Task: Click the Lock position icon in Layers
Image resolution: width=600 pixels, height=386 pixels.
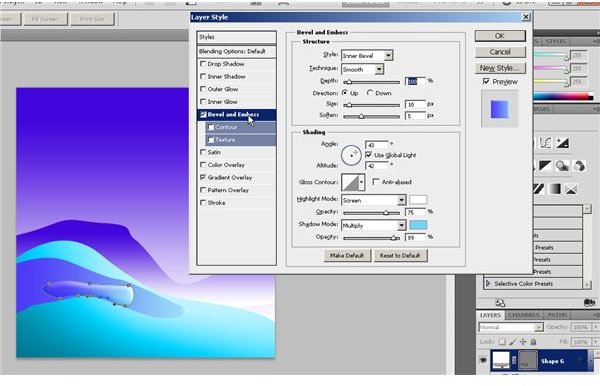Action: point(523,342)
